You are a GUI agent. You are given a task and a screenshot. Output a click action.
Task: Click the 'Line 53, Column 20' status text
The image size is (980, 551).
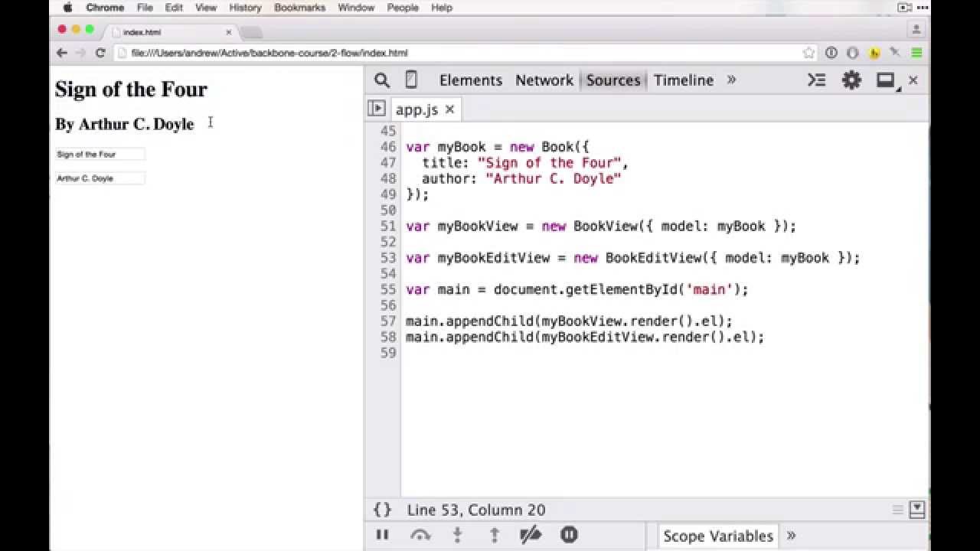point(476,510)
